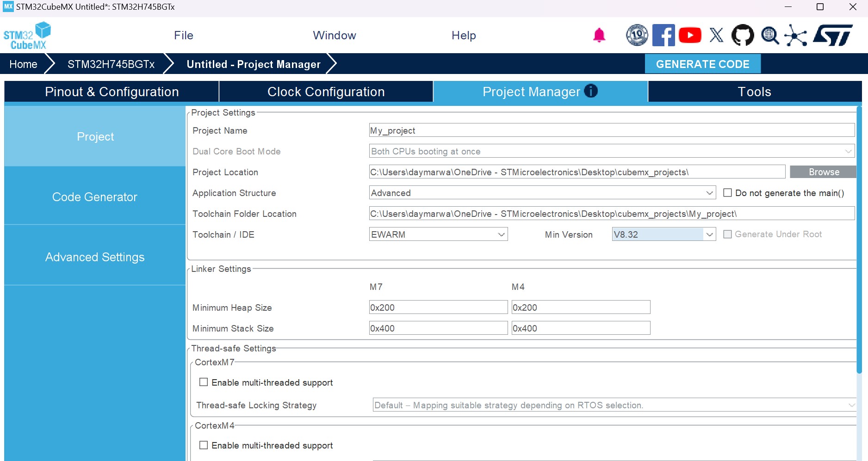Open the Advanced Settings side tab
This screenshot has height=461, width=868.
(x=95, y=257)
